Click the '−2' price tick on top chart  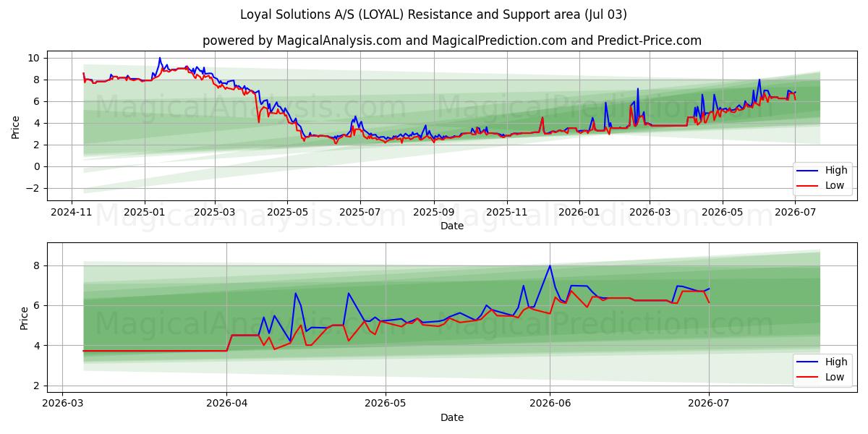33,188
